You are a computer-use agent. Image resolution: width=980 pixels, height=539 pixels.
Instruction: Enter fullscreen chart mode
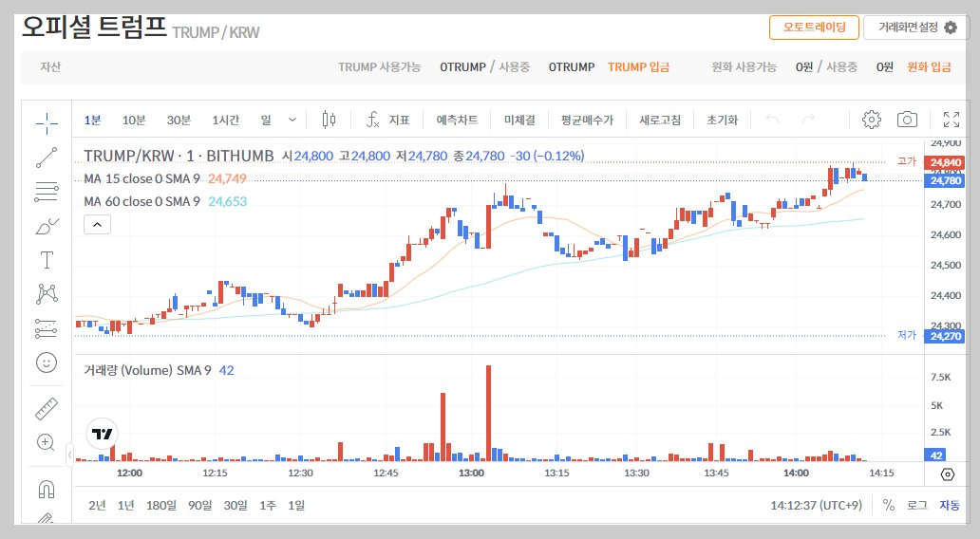click(952, 120)
